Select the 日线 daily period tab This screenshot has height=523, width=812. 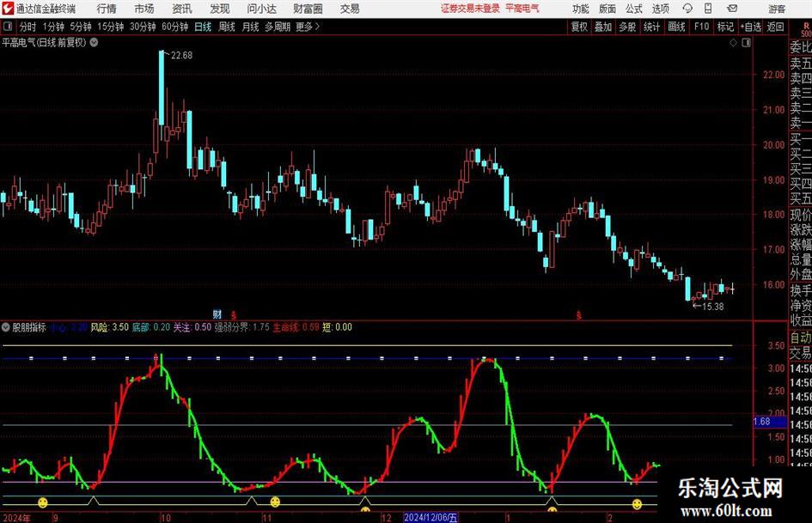pyautogui.click(x=203, y=27)
